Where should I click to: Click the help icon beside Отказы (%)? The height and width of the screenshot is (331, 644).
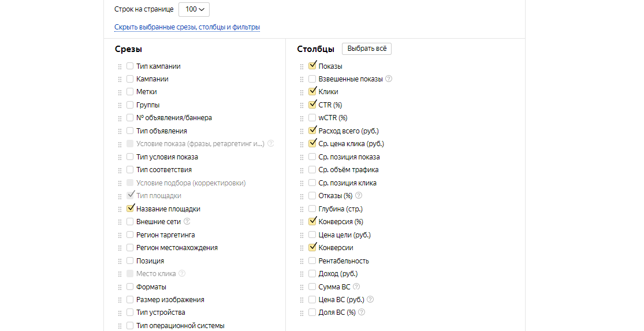coord(359,196)
